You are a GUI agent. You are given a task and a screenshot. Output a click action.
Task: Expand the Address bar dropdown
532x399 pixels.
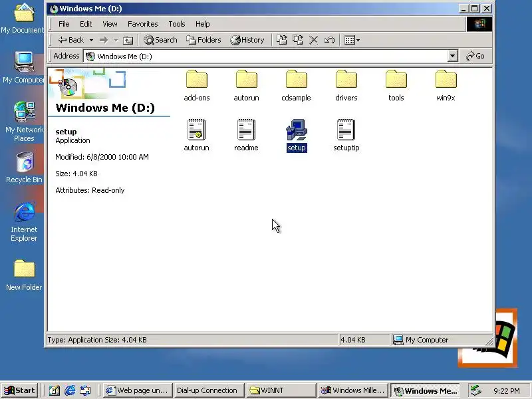(x=452, y=56)
